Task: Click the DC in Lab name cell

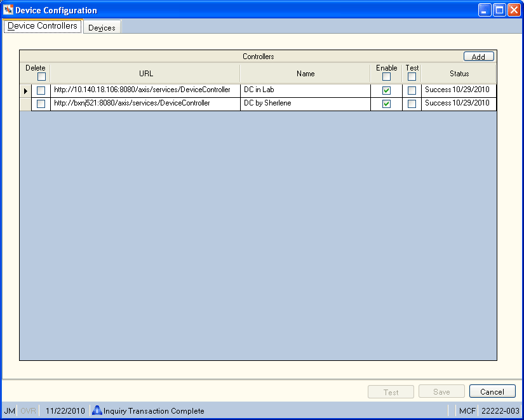Action: pyautogui.click(x=306, y=91)
